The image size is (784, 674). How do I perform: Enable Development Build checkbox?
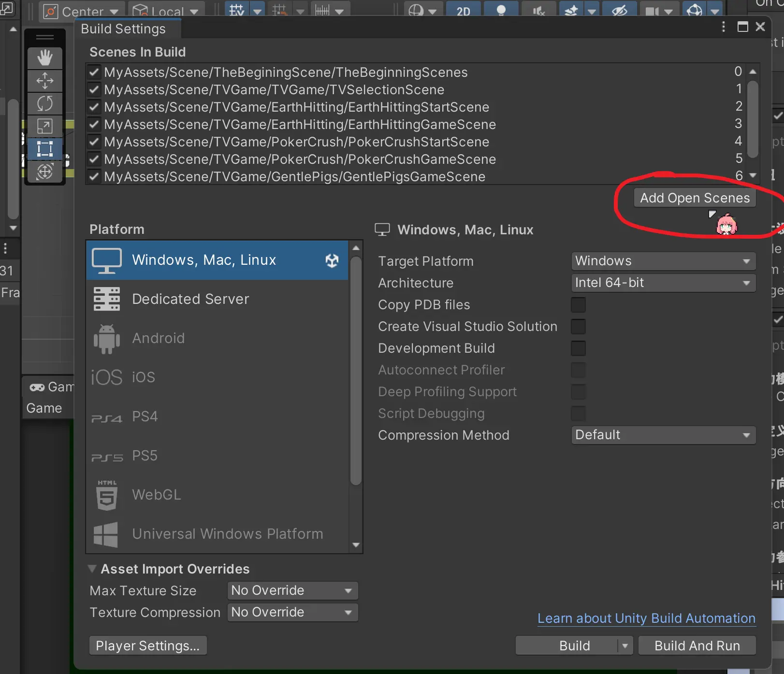pos(578,348)
